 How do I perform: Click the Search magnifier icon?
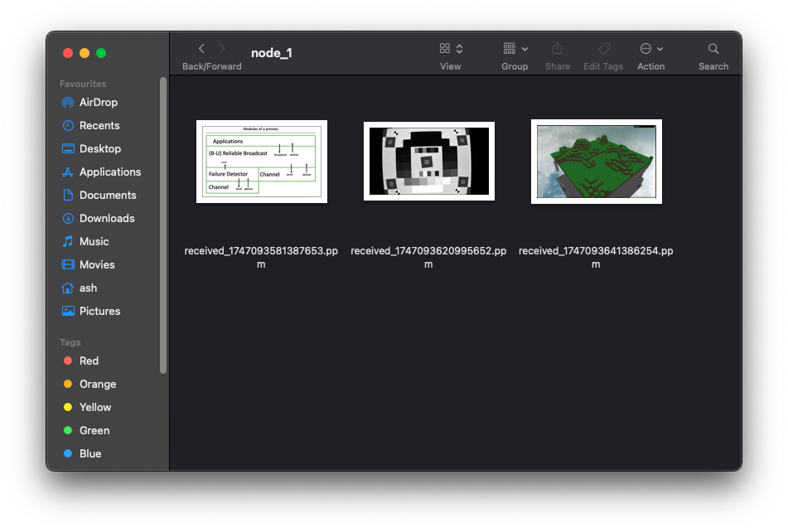point(713,49)
